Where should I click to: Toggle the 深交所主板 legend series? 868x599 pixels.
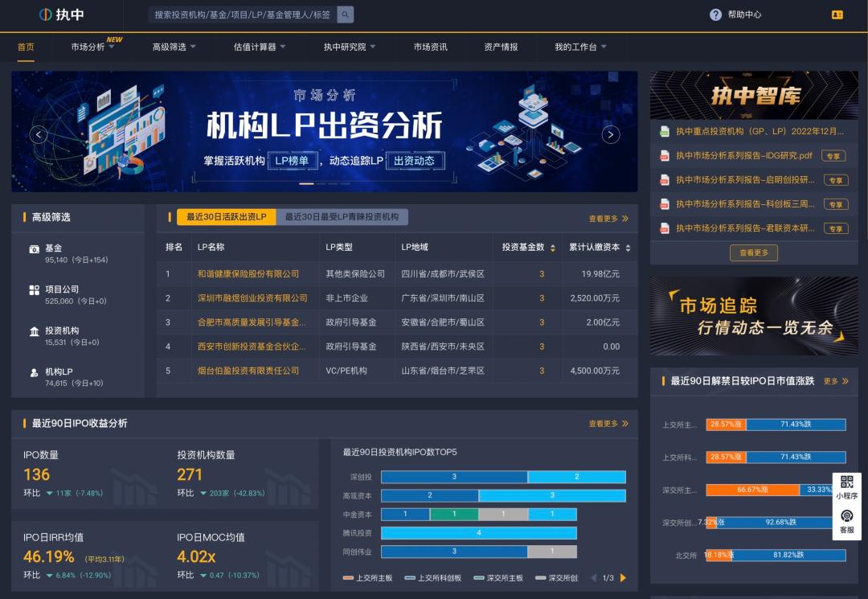pos(499,578)
